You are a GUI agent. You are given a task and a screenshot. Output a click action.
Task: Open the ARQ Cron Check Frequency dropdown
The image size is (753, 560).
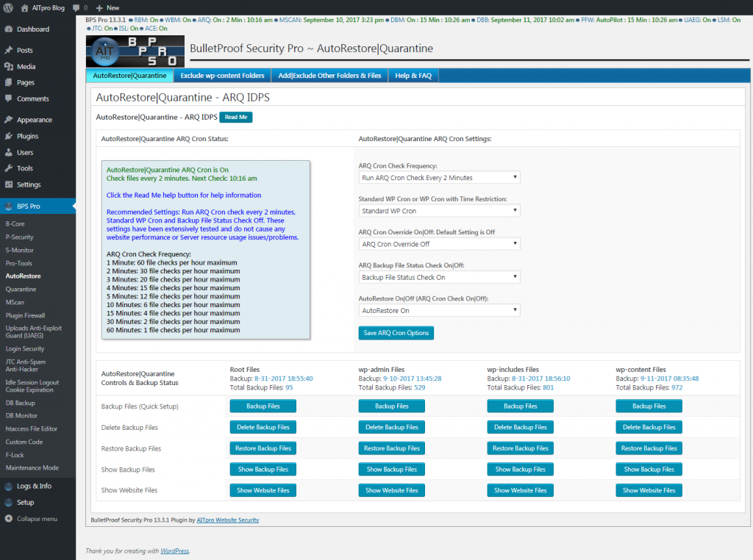pyautogui.click(x=438, y=177)
